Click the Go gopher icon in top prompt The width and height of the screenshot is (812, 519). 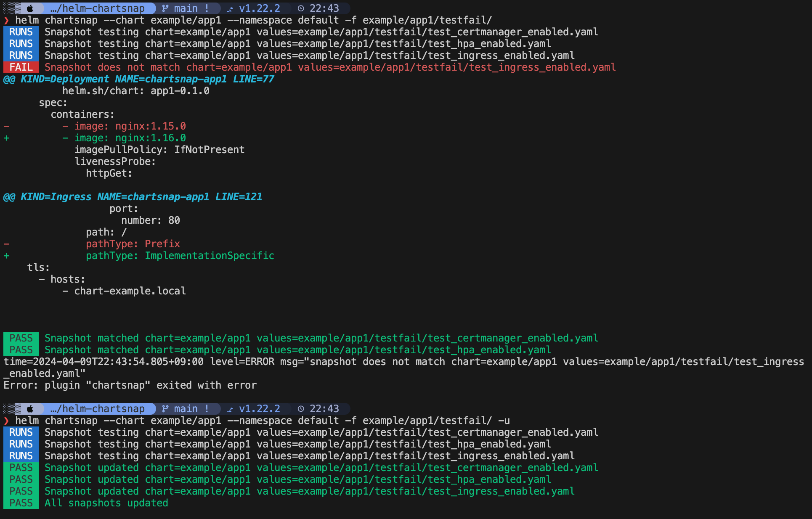(x=230, y=9)
